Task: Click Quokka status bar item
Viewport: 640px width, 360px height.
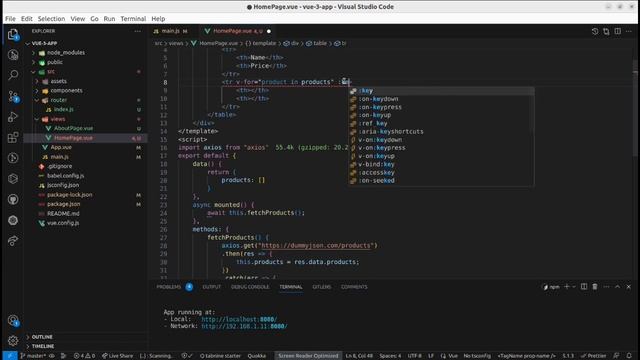Action: (x=257, y=356)
